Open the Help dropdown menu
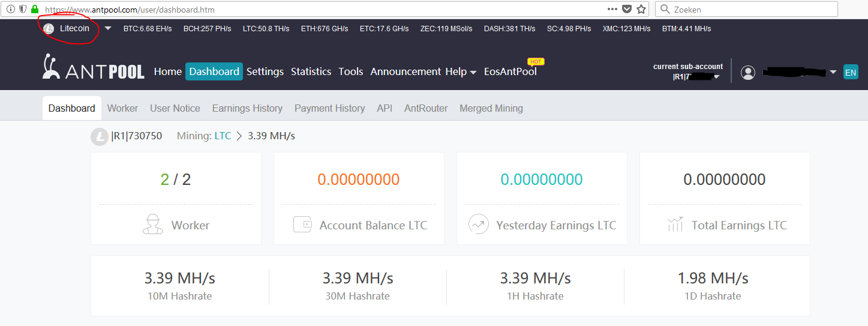Screen dimensions: 868x326 tap(461, 71)
